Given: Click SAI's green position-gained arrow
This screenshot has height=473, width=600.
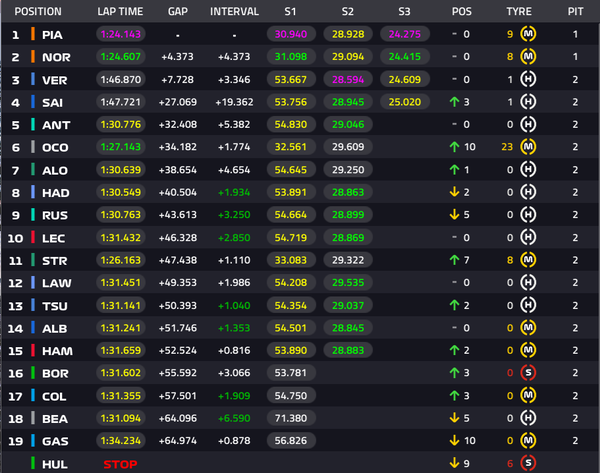Looking at the screenshot, I should tap(454, 102).
